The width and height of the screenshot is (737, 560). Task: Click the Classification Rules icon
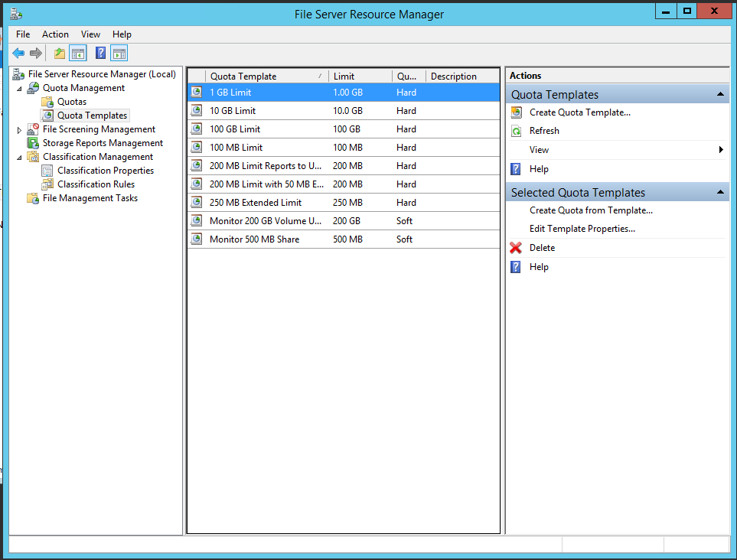[x=47, y=184]
